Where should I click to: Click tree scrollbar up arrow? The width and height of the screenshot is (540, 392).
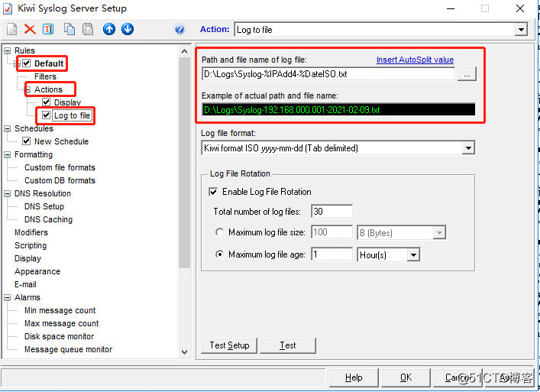(x=184, y=51)
